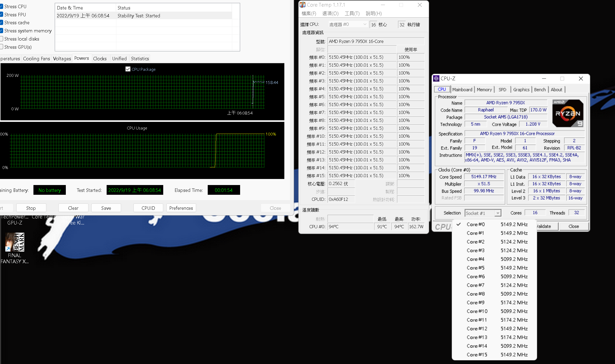615x364 pixels.
Task: Select Core #1 in core list
Action: point(494,233)
